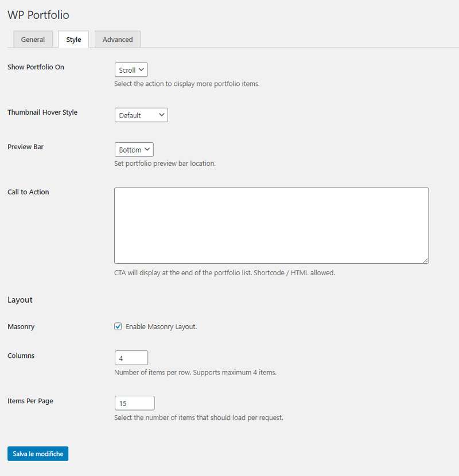459x476 pixels.
Task: Click inside the Call to Action text area
Action: [271, 225]
